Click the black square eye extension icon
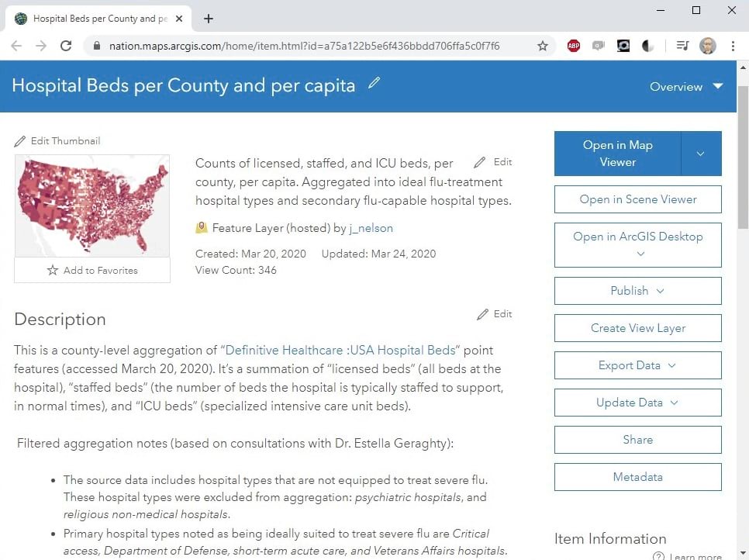The image size is (749, 560). 623,46
